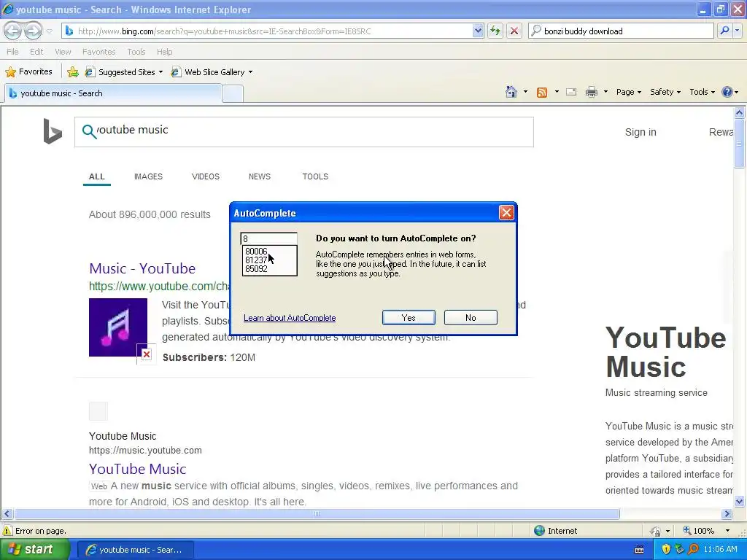This screenshot has width=747, height=560.
Task: Click the Error on page warning icon
Action: click(x=7, y=531)
